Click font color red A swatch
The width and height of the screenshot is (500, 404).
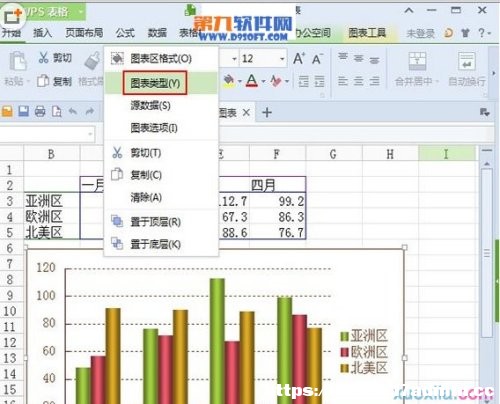[252, 81]
